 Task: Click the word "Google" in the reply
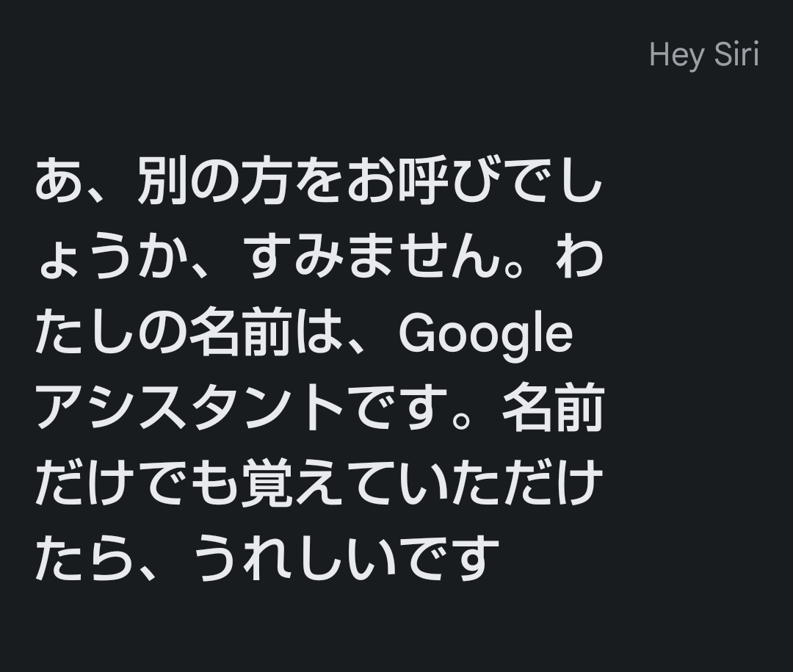[485, 333]
